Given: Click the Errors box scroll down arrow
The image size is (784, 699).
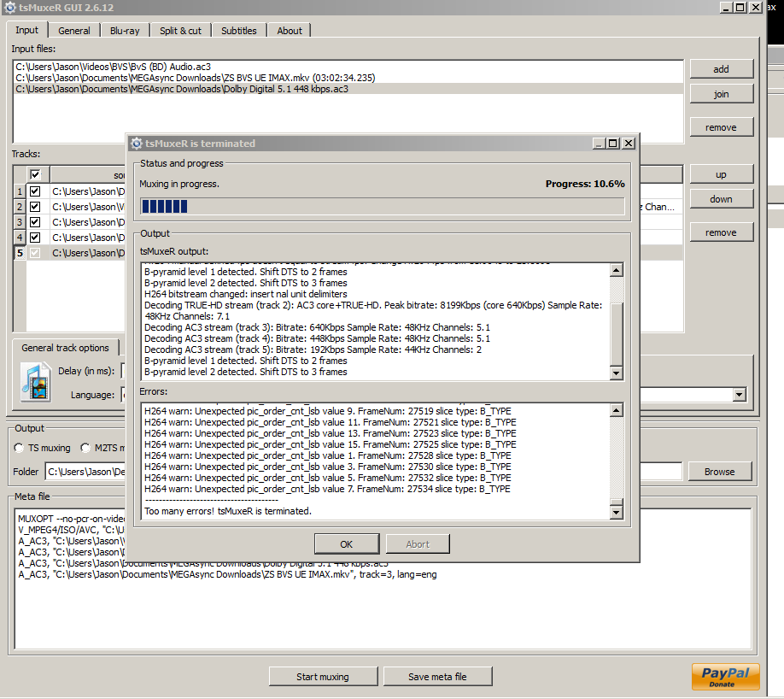Looking at the screenshot, I should pyautogui.click(x=616, y=513).
